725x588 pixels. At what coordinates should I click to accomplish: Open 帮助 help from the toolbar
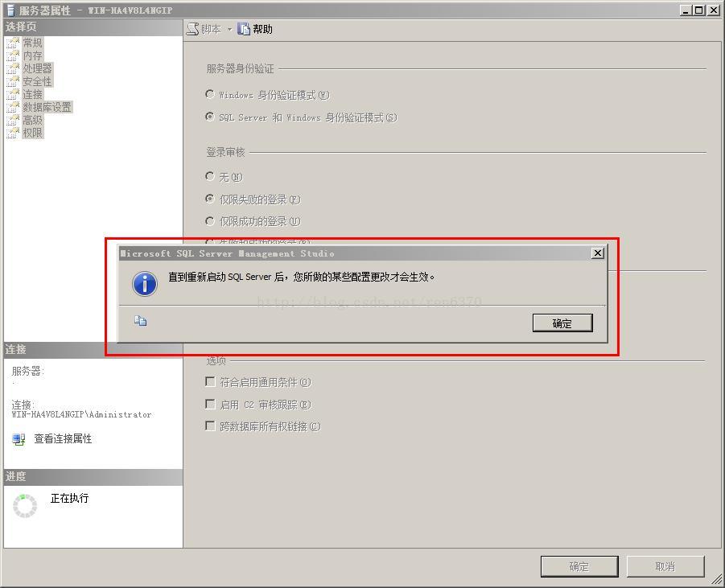(x=255, y=29)
